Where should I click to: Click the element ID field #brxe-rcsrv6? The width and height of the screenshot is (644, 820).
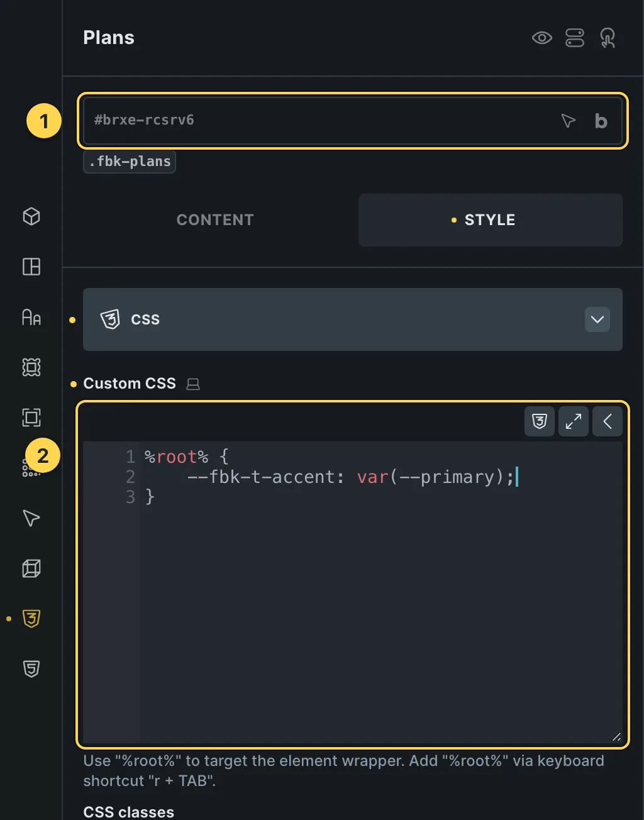pos(352,121)
